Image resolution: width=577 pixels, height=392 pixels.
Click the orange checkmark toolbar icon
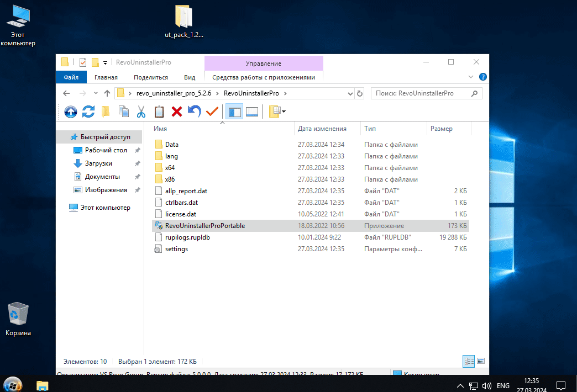(x=212, y=112)
